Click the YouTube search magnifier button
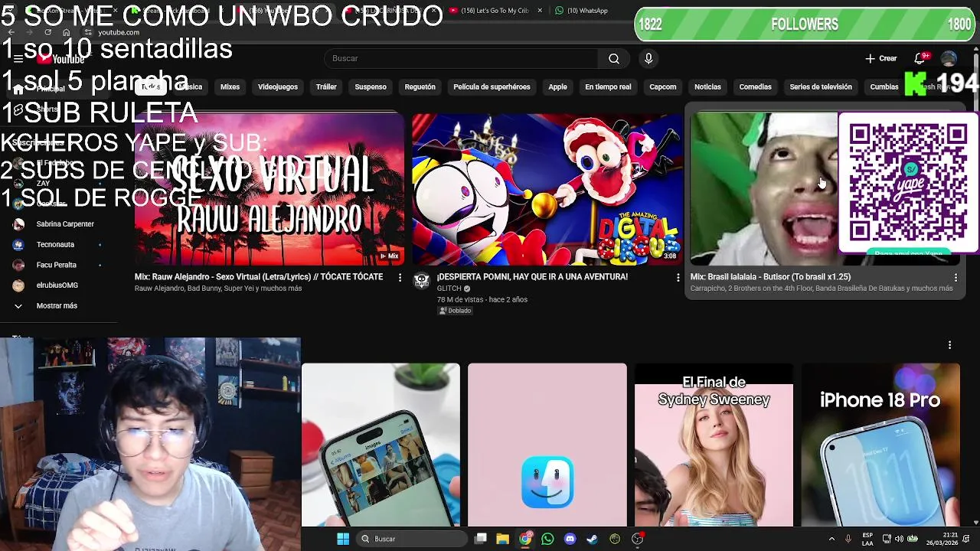 pyautogui.click(x=614, y=58)
